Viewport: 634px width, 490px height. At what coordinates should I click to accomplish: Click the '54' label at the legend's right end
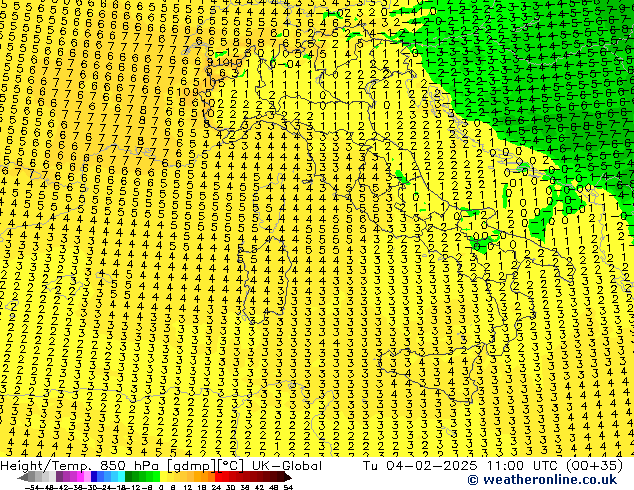coord(288,487)
